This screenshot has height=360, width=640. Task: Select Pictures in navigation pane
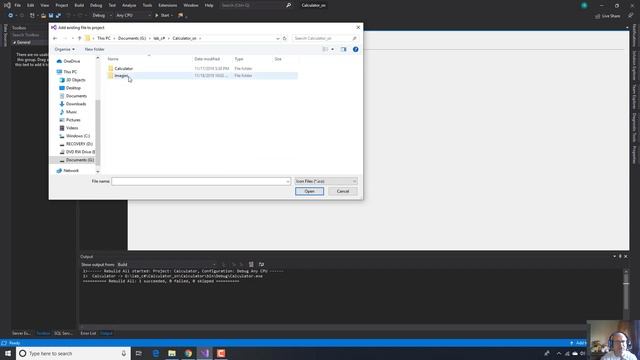point(73,120)
